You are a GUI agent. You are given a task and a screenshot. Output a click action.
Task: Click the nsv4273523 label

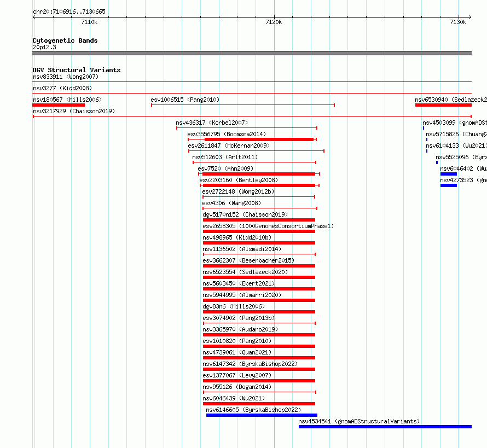coord(463,180)
